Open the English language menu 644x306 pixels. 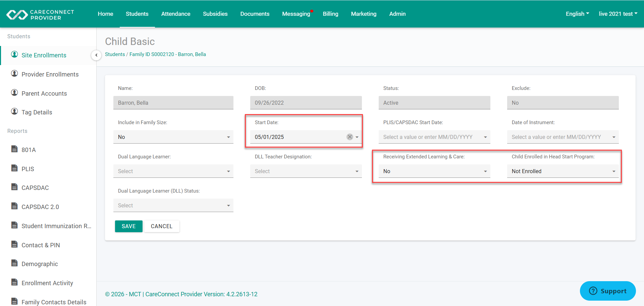click(577, 14)
